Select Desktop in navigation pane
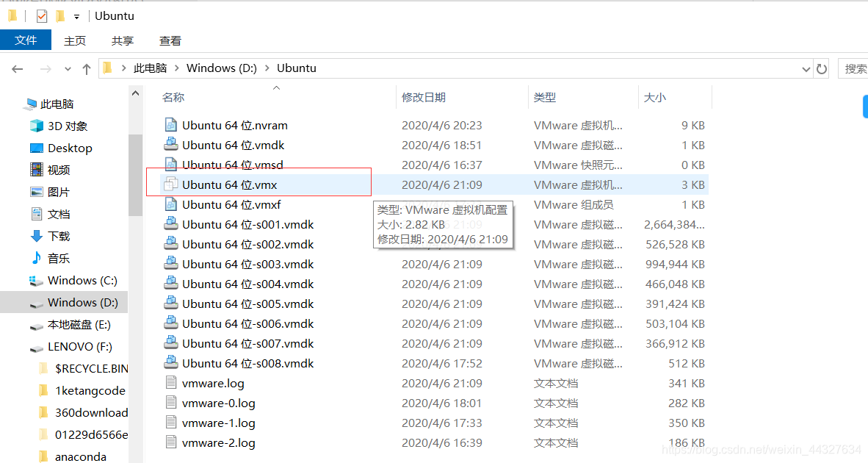Screen dimensions: 868x463 70,148
